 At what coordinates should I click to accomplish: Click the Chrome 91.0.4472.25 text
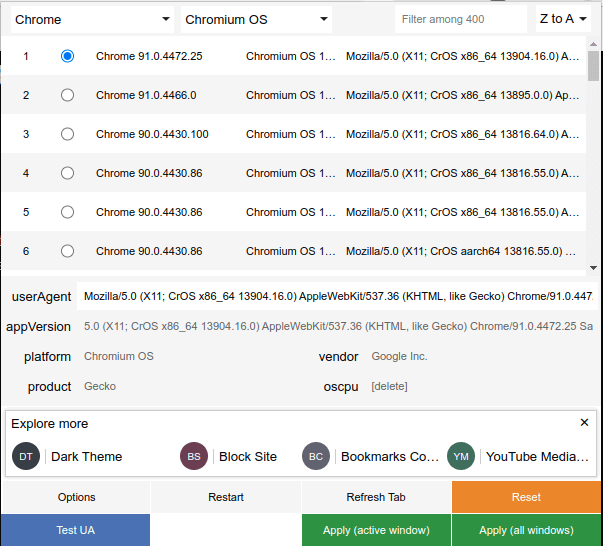pos(149,56)
